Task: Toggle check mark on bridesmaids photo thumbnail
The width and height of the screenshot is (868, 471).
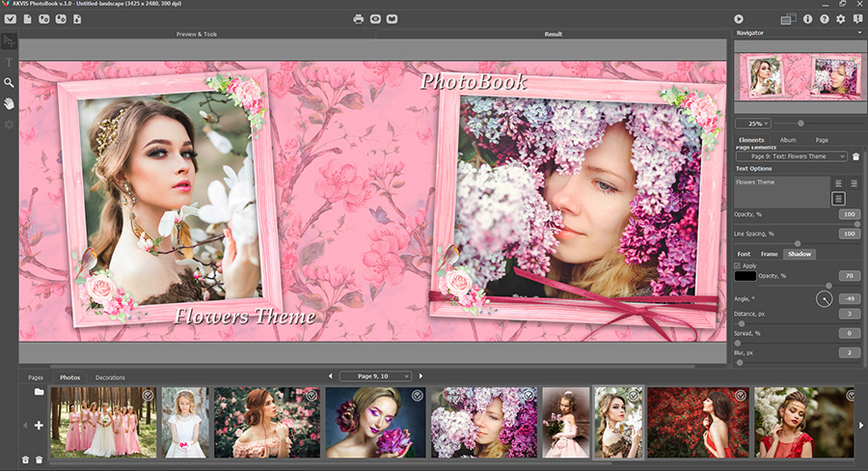Action: (x=148, y=395)
